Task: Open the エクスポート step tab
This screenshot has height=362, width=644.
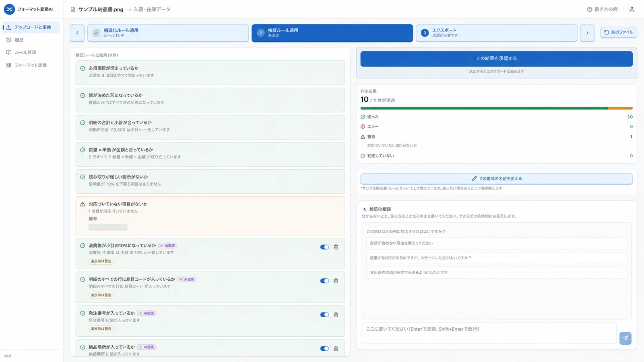Action: [x=496, y=33]
